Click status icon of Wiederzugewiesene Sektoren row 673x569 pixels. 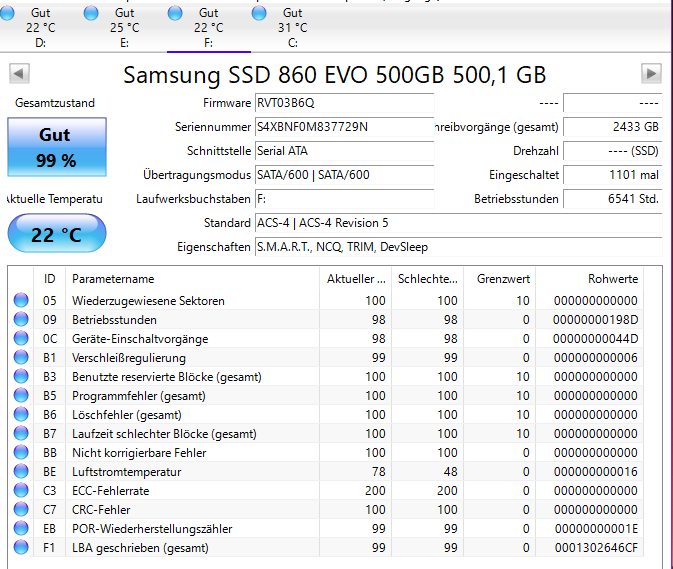click(21, 300)
